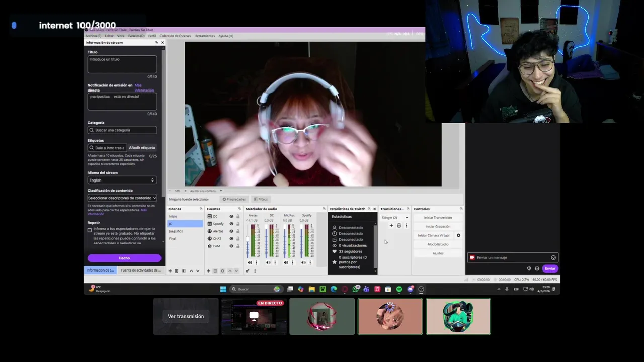Viewport: 644px width, 362px height.
Task: Add a new scene with the plus icon
Action: [x=170, y=271]
